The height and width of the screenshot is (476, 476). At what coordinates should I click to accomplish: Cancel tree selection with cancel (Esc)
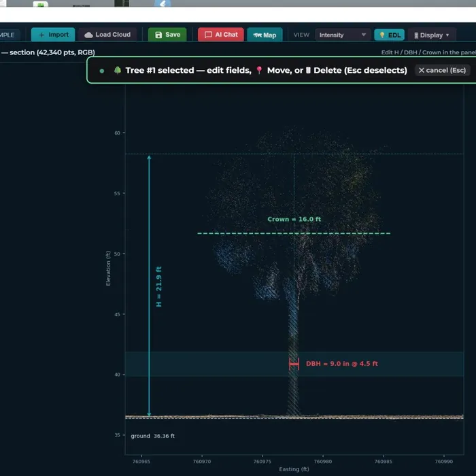[442, 71]
